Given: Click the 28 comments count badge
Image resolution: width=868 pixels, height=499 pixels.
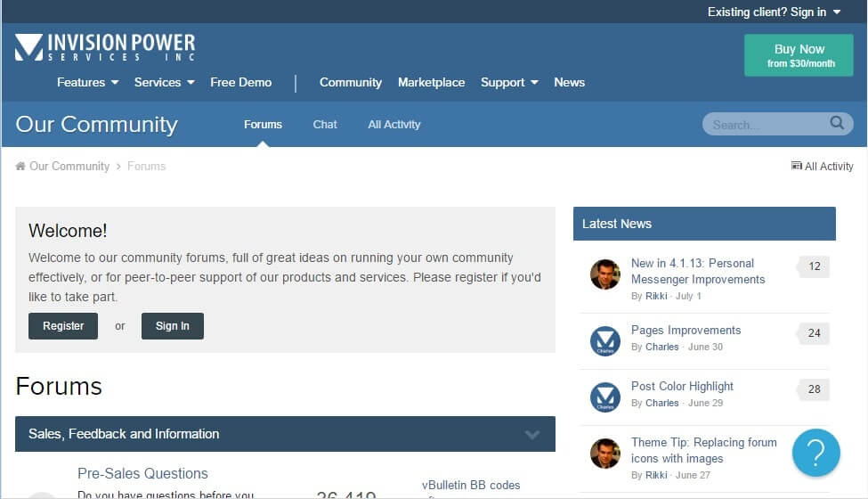Looking at the screenshot, I should tap(813, 389).
